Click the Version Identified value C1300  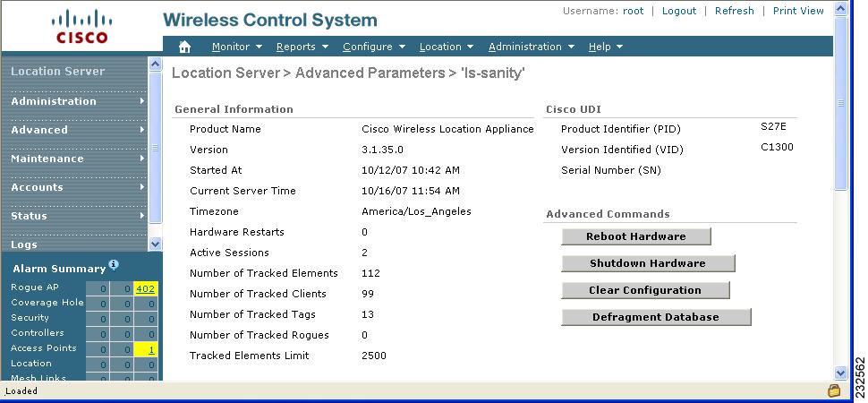coord(777,147)
